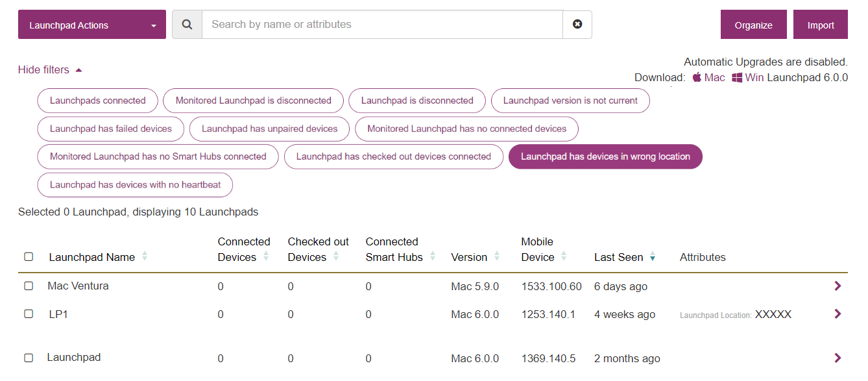Sort by Connected Devices count
Image resolution: width=868 pixels, height=381 pixels.
(x=266, y=256)
